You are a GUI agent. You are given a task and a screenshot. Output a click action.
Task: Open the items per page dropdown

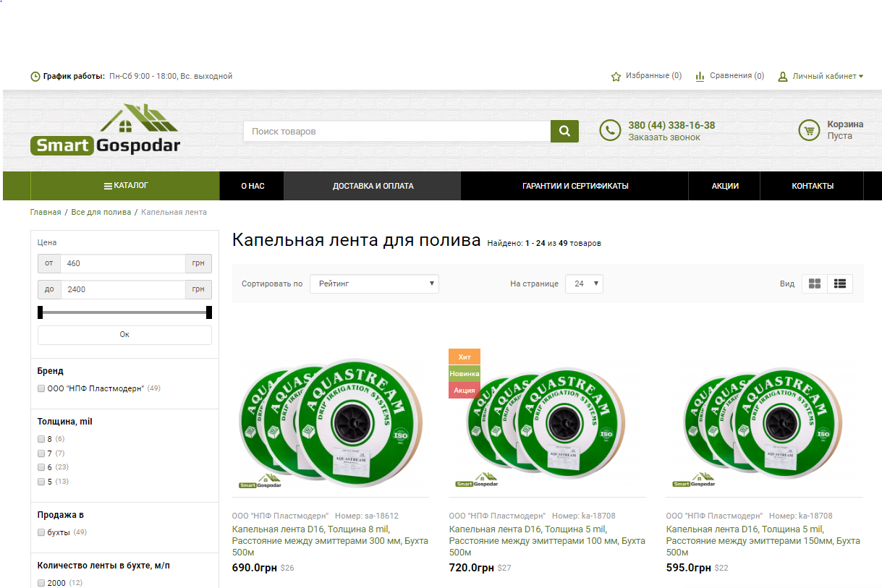[x=584, y=284]
